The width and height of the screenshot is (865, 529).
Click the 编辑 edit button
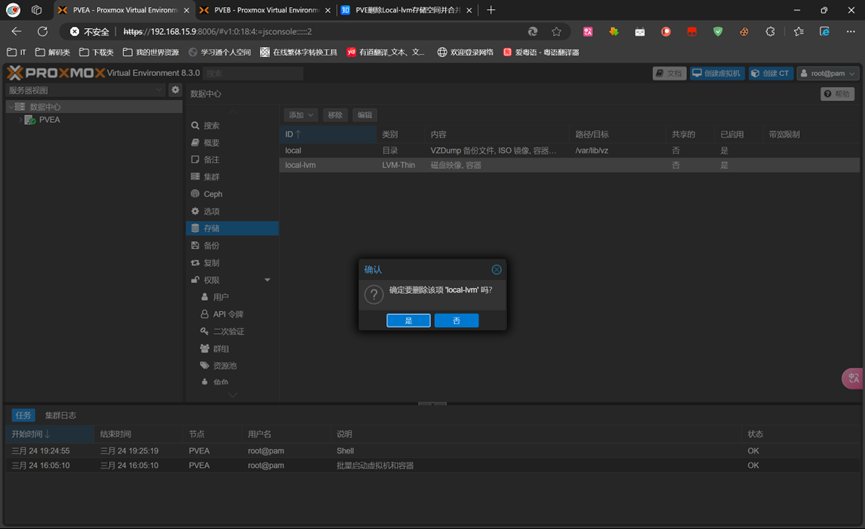click(x=365, y=115)
